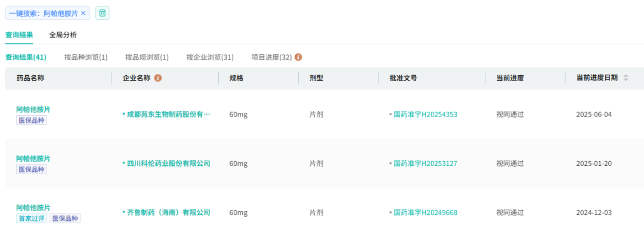Image resolution: width=644 pixels, height=231 pixels.
Task: Open the 按品种浏览(1) sub-tab
Action: click(86, 57)
